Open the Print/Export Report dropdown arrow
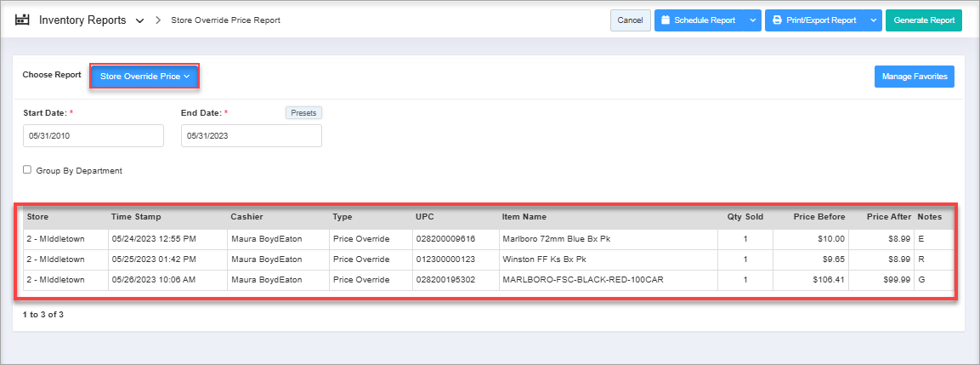This screenshot has width=980, height=365. (873, 20)
